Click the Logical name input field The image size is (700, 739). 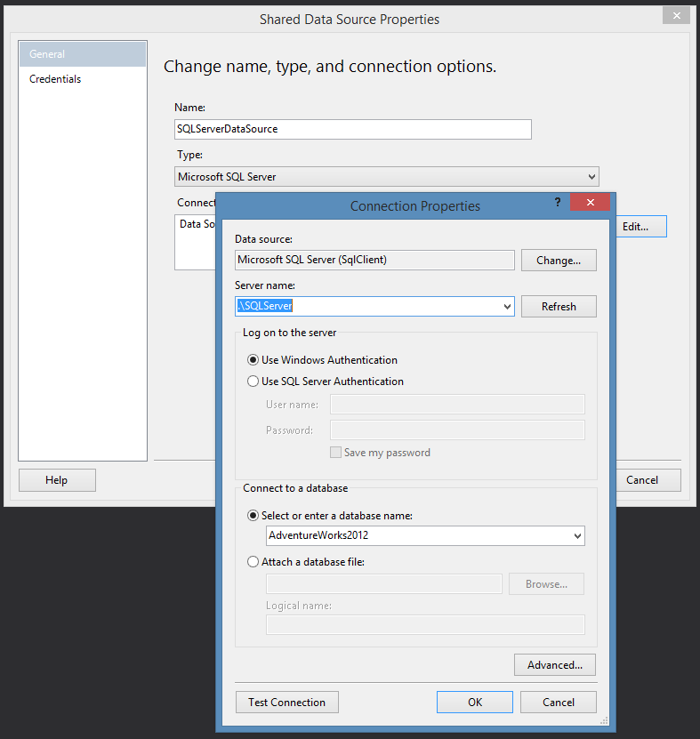point(425,624)
